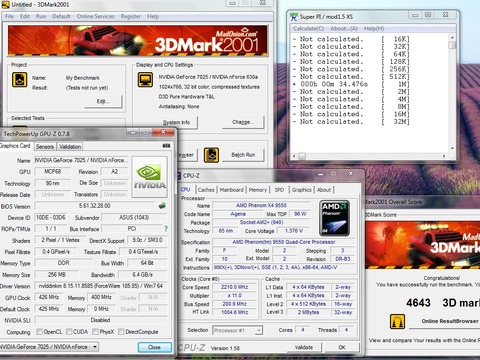Screen dimensions: 480x360
Task: Click the Batch Run icon in 3DMark2001
Action: (x=211, y=155)
